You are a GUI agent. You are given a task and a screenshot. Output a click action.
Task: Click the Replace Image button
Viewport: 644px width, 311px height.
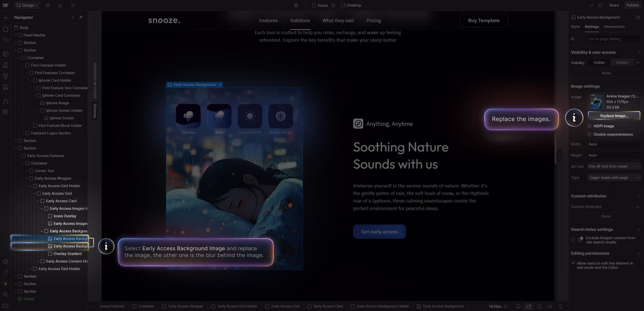point(614,116)
